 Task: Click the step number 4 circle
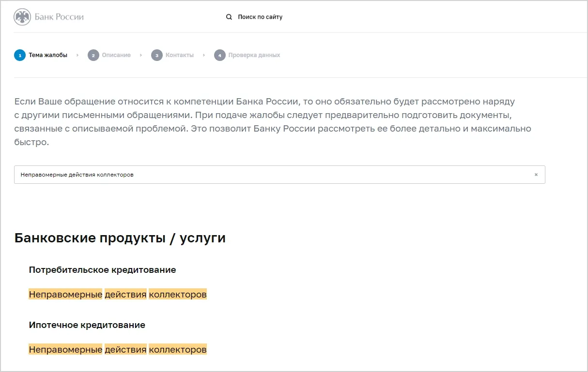[x=219, y=55]
